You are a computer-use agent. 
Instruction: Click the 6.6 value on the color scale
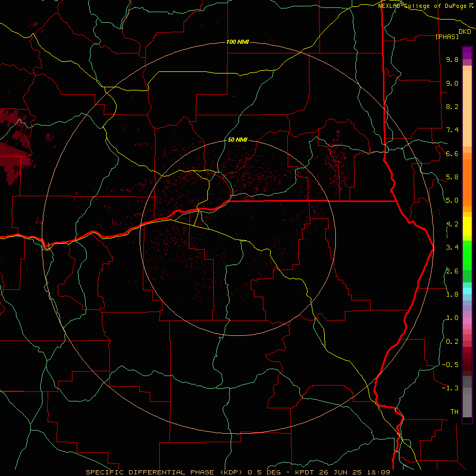452,153
